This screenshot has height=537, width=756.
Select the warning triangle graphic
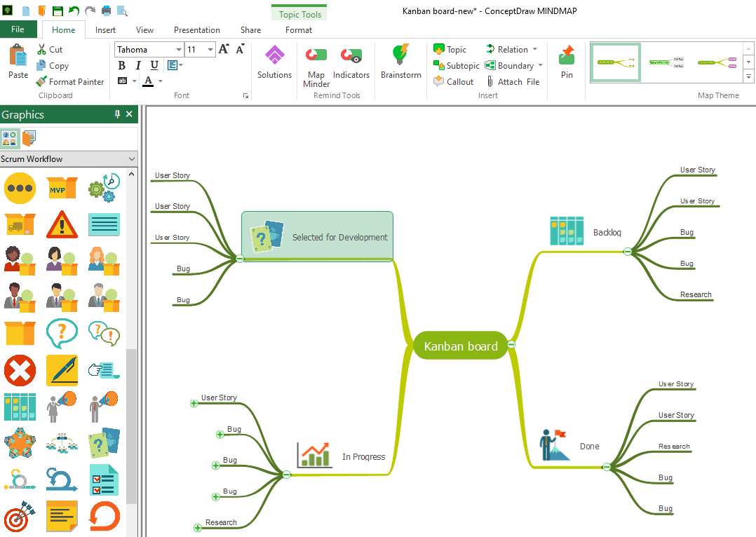tap(62, 224)
